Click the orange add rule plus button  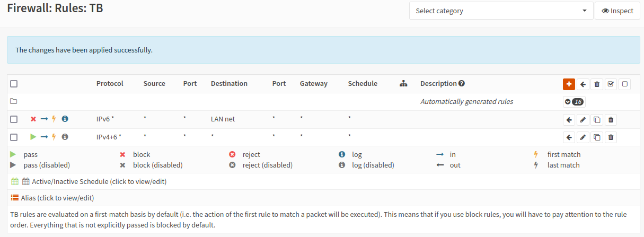(569, 84)
